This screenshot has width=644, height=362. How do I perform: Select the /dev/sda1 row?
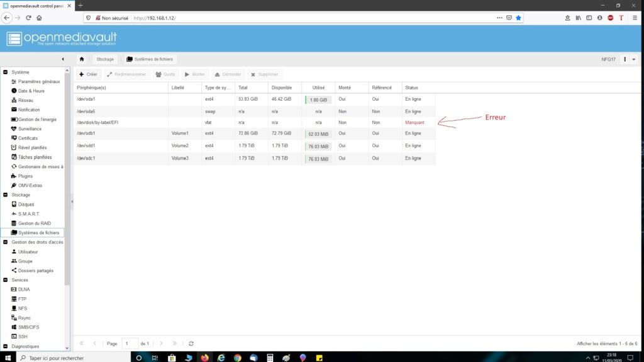[255, 99]
